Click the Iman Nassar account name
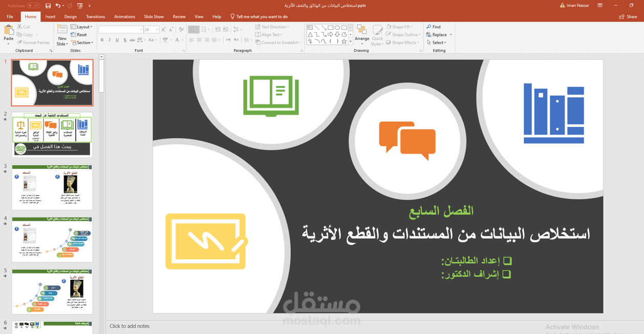 coord(577,6)
